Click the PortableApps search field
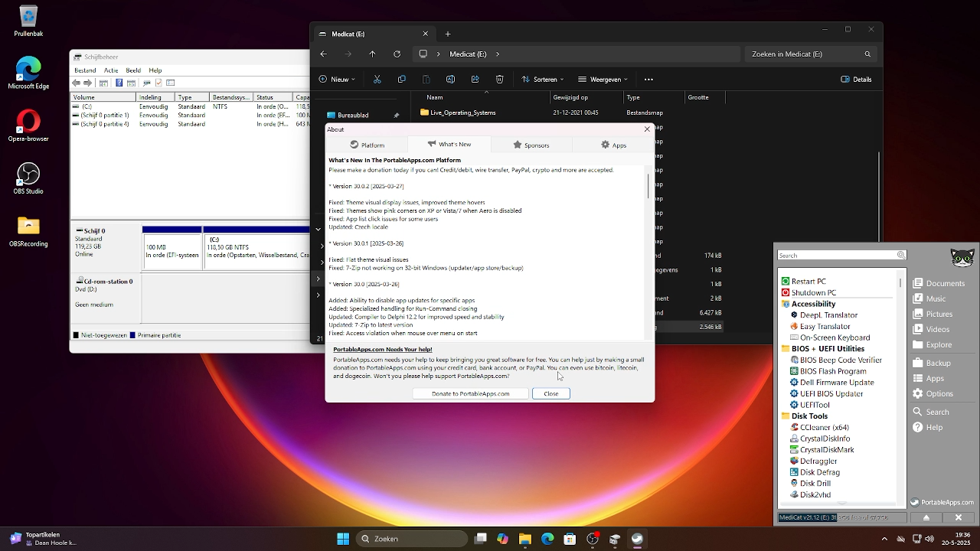The height and width of the screenshot is (551, 980). click(x=837, y=255)
